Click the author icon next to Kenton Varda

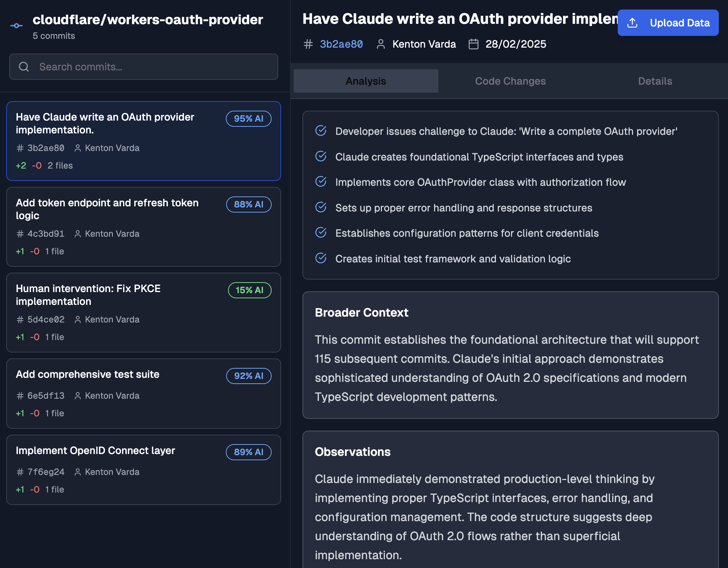coord(380,44)
